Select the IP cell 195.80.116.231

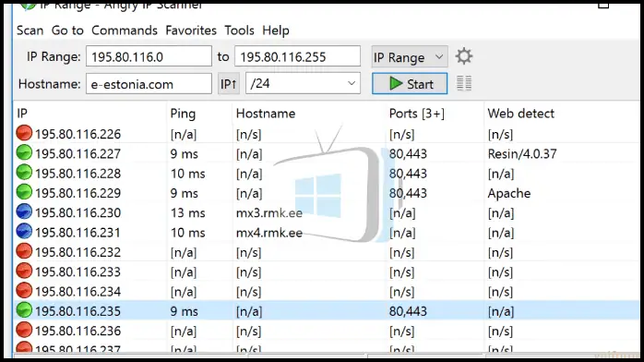coord(78,233)
